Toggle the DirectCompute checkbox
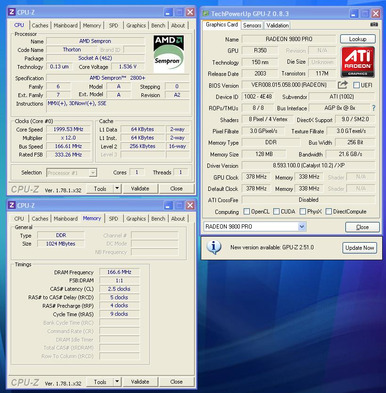The width and height of the screenshot is (386, 393). click(329, 211)
